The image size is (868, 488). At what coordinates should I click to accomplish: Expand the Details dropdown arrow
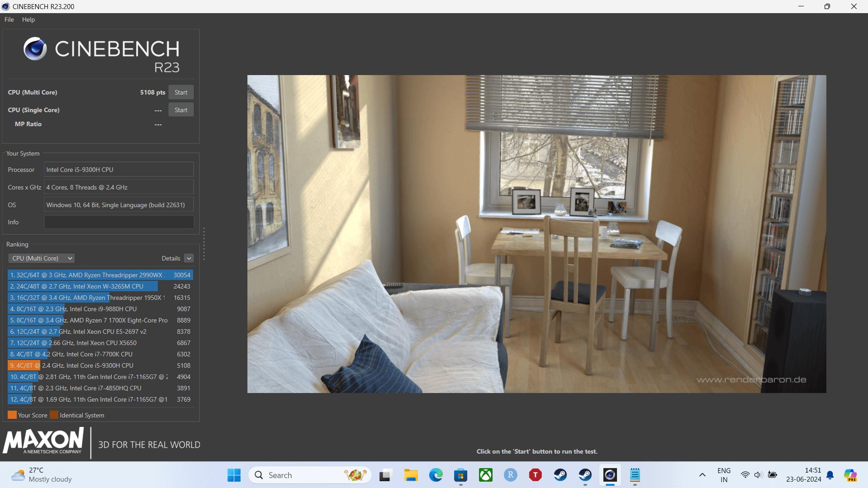pos(189,258)
